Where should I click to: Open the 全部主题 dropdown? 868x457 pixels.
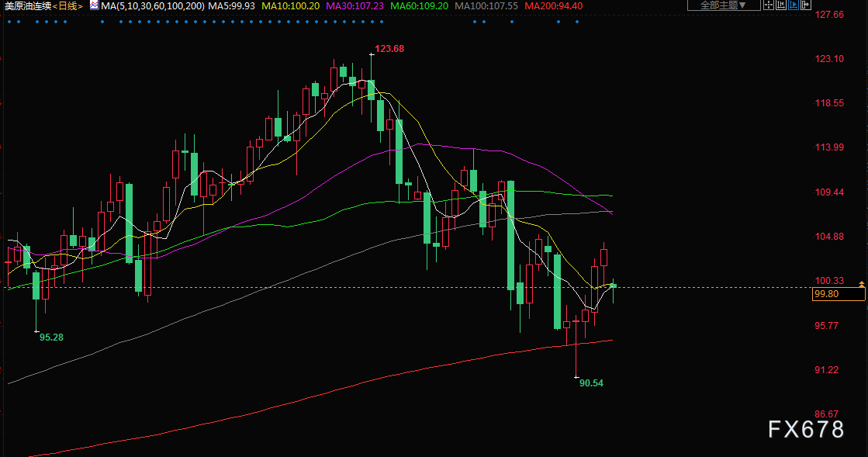tap(724, 5)
